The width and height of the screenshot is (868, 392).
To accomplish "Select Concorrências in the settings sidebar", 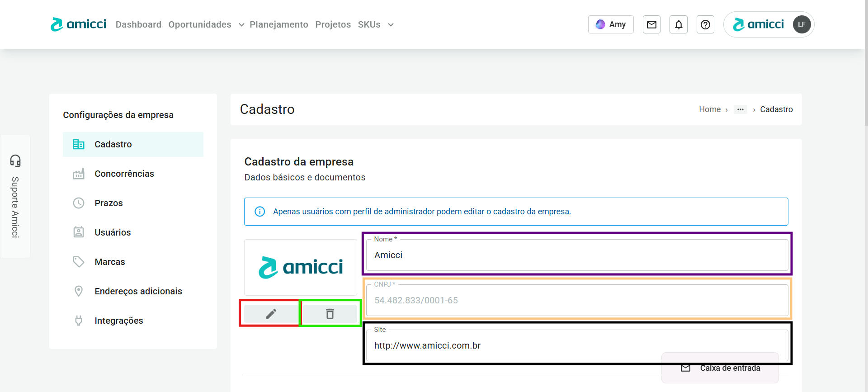I will 124,174.
